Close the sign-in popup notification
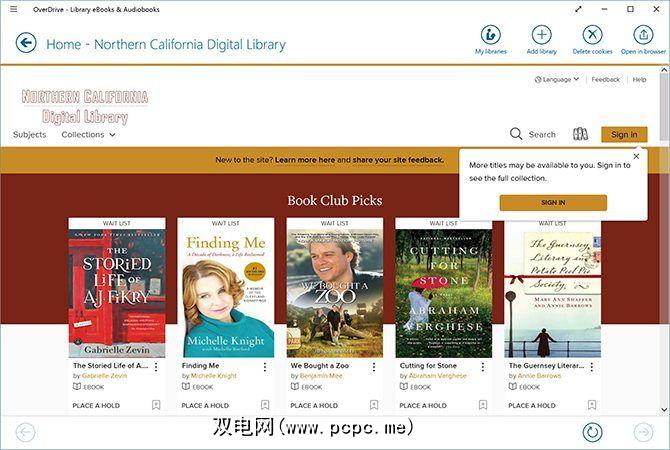 [636, 156]
